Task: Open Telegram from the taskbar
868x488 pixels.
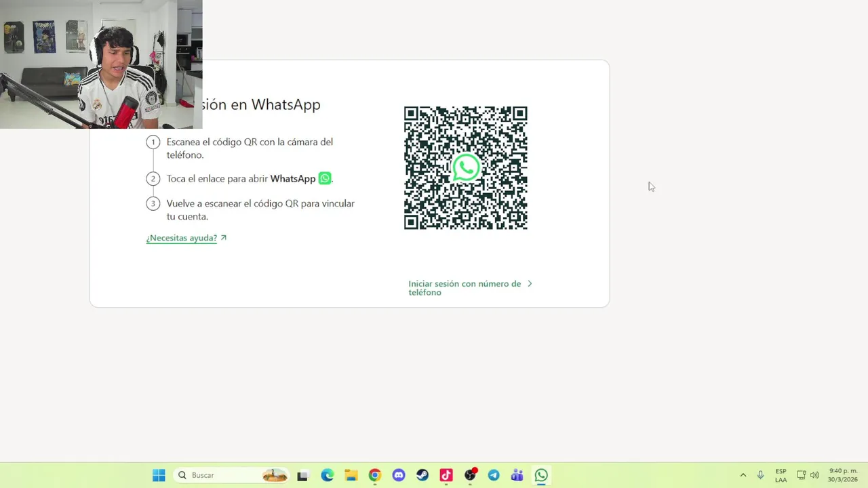Action: click(494, 475)
